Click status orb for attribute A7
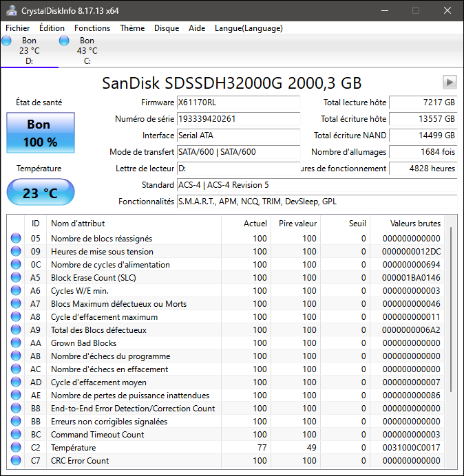This screenshot has width=464, height=476. (16, 303)
